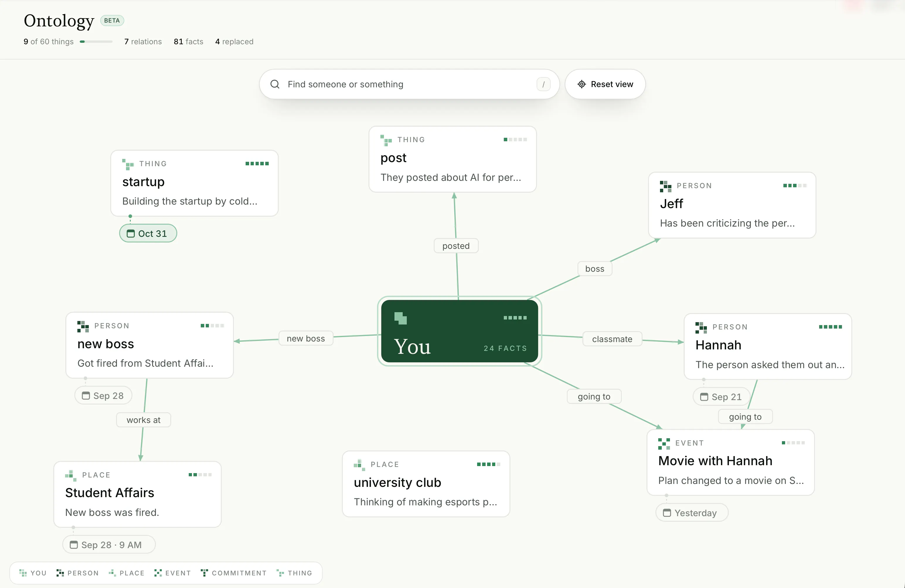Toggle the EVENT legend filter
The width and height of the screenshot is (905, 588).
[172, 573]
